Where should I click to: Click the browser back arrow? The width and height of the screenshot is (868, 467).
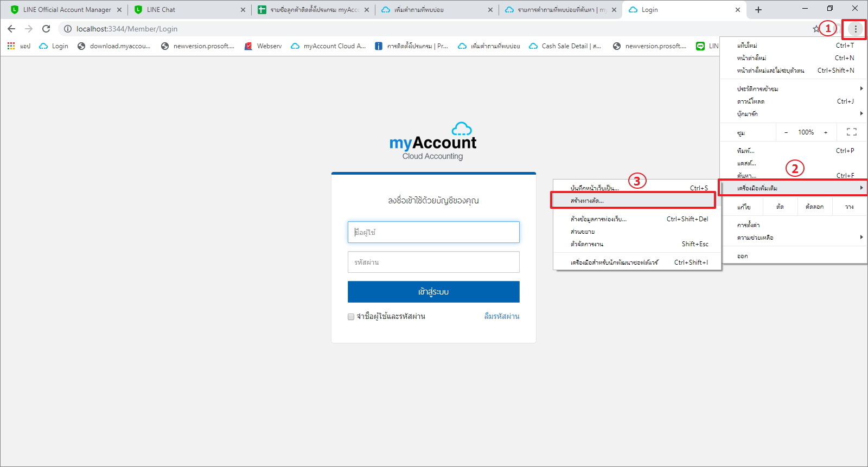[11, 29]
